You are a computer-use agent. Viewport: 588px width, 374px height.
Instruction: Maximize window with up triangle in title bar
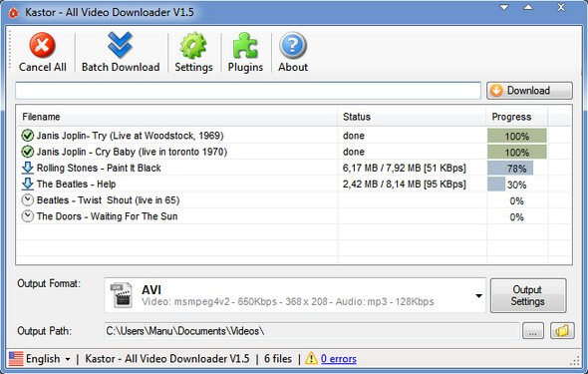[x=528, y=7]
